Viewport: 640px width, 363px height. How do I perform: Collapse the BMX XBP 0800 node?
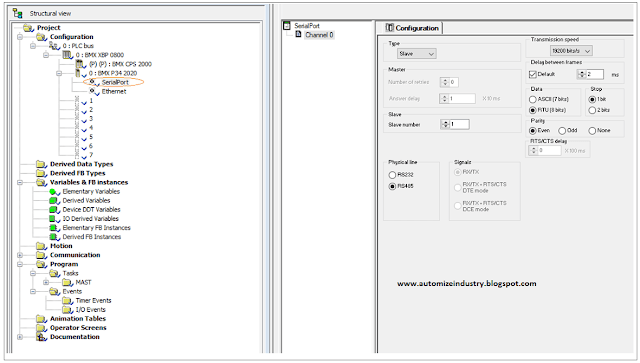[46, 55]
